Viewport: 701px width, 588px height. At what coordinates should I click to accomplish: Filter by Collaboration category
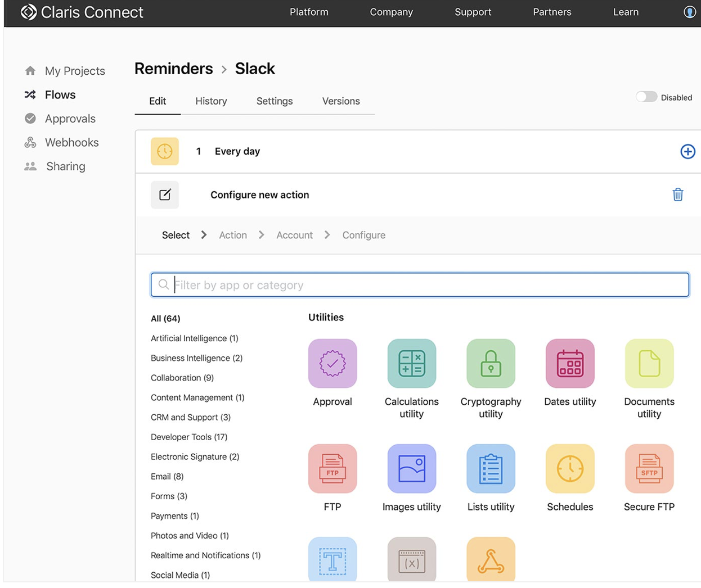(x=182, y=378)
